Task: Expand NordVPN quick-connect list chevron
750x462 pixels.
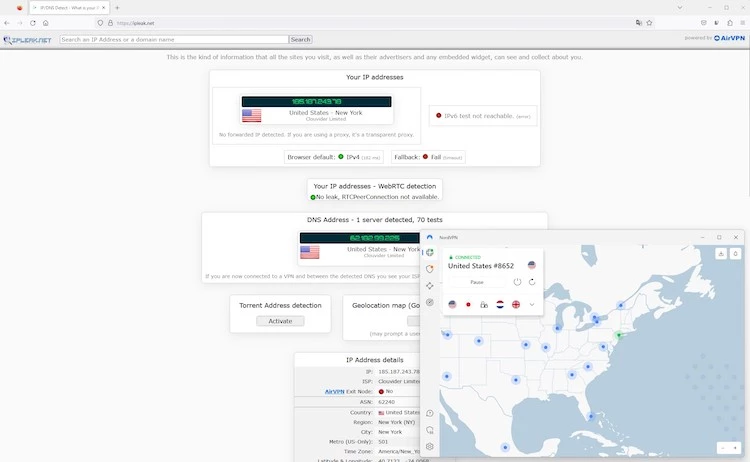Action: point(531,304)
